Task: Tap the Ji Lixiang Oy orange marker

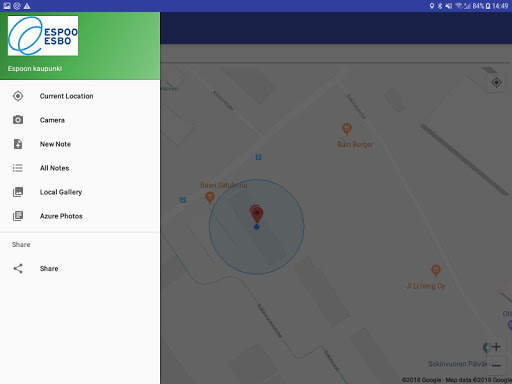Action: click(x=436, y=270)
